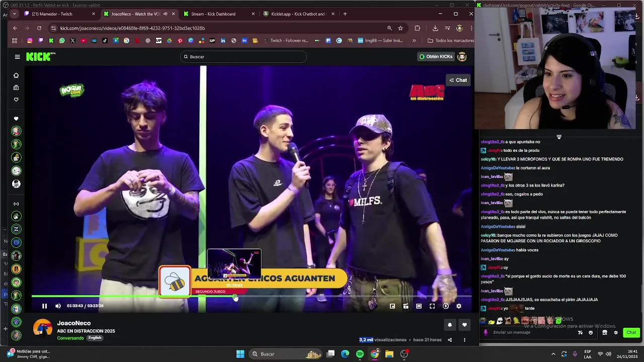Adjust system volume speaker icon

click(x=609, y=354)
